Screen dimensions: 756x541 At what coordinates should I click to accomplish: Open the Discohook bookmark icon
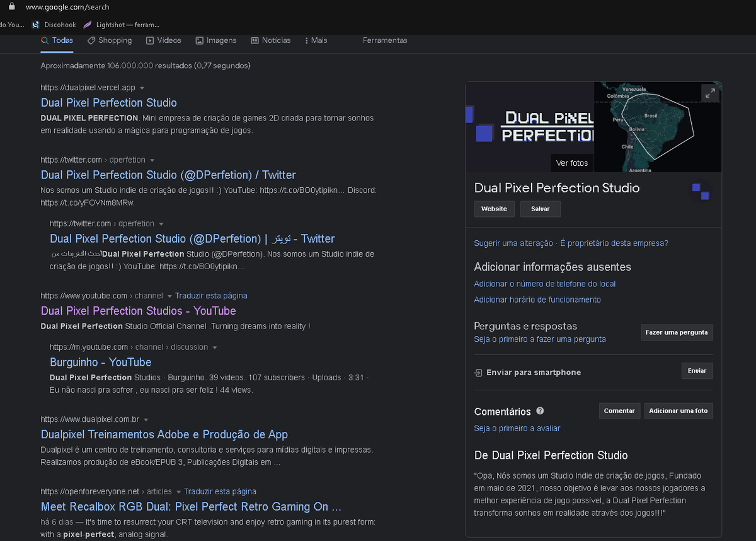pos(36,25)
